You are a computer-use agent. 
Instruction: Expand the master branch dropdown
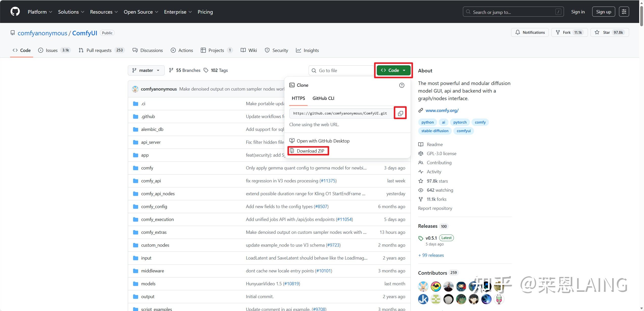click(146, 70)
